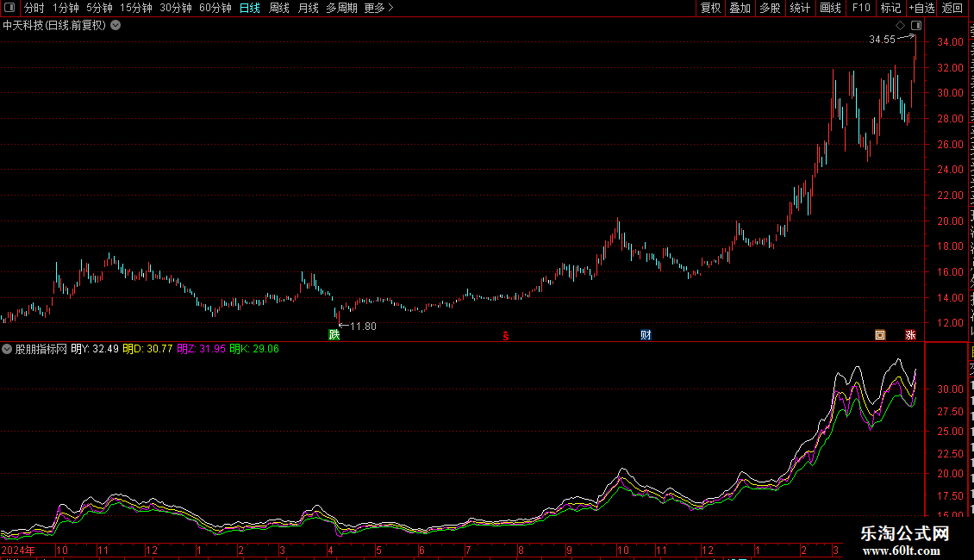
Task: Click the 11.80 low price label
Action: click(364, 327)
